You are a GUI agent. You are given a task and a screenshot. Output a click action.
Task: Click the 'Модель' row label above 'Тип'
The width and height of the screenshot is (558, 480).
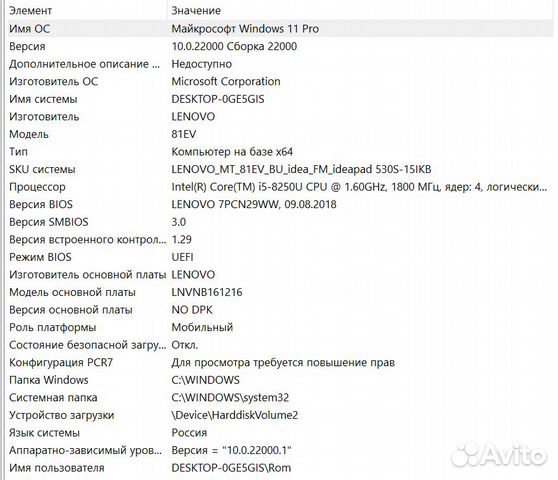point(29,134)
